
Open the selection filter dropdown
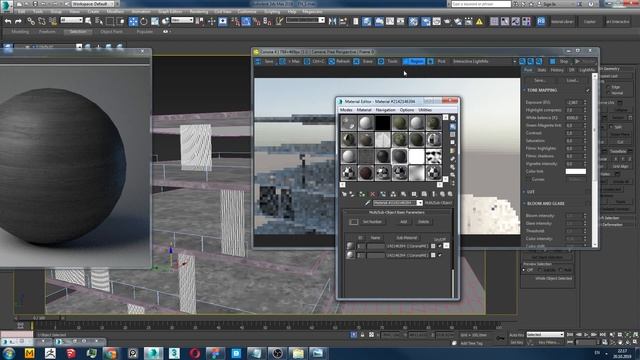point(71,20)
